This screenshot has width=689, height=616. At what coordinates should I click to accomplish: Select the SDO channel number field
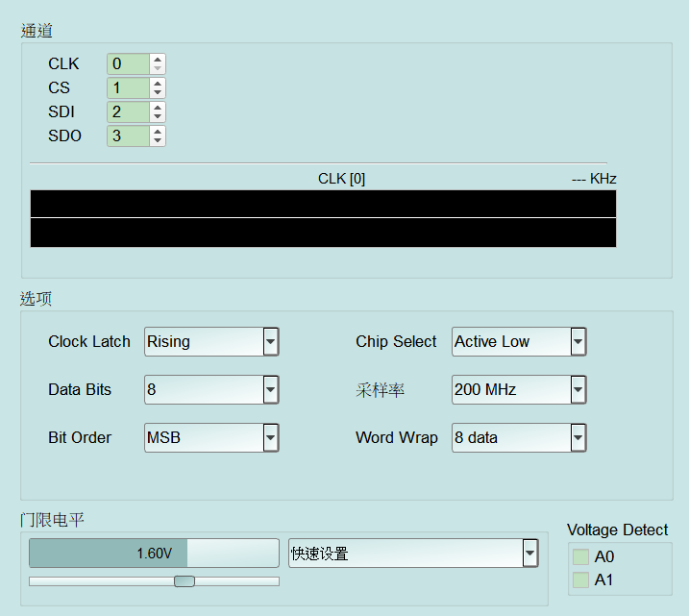[129, 136]
